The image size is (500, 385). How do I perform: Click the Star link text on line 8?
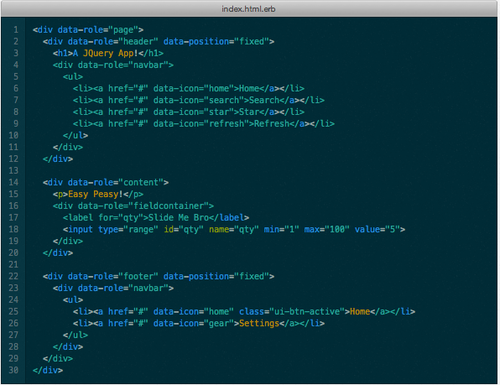249,112
